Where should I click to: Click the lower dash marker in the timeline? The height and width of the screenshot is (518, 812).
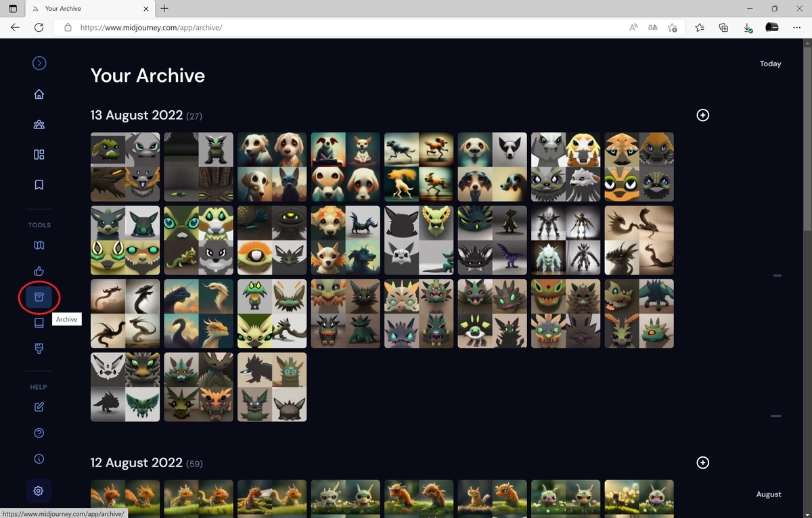pos(777,417)
